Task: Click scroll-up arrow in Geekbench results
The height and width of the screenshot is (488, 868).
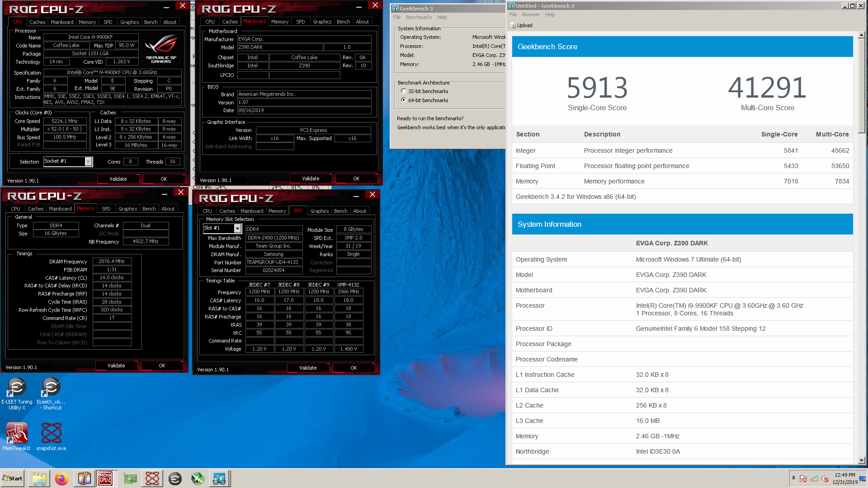Action: [861, 35]
